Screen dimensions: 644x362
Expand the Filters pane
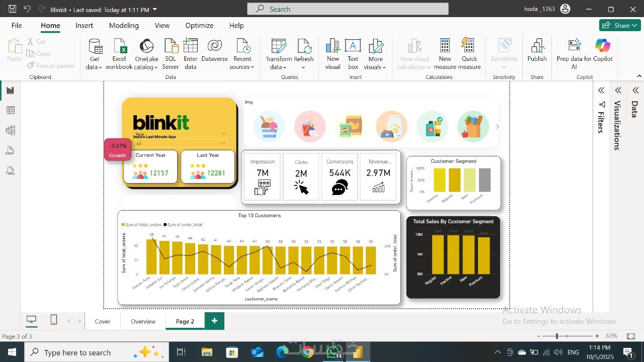point(601,90)
